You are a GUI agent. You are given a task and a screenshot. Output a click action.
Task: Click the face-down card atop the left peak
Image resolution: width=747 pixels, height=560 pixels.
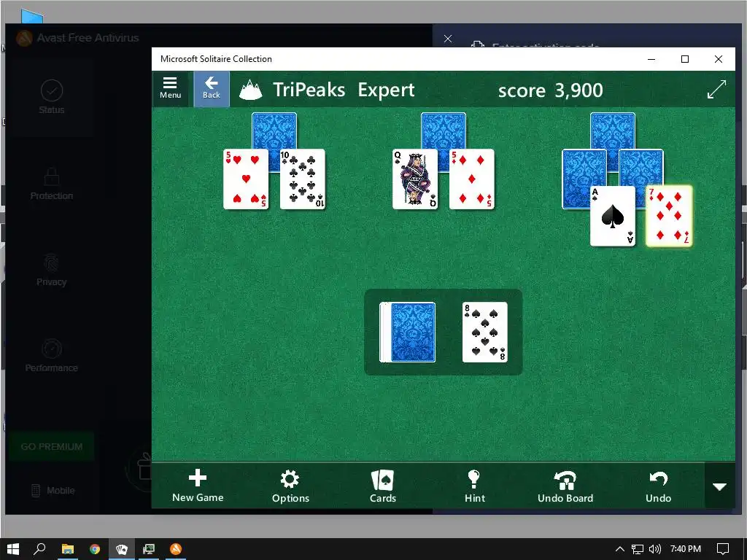coord(274,131)
